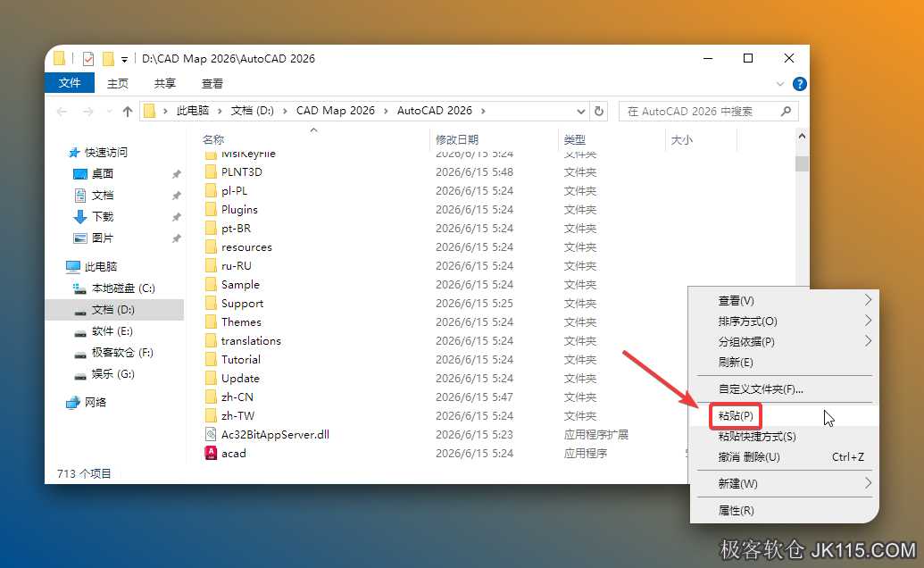
Task: Open the Quick Access Toolbar customize dropdown
Action: (x=124, y=59)
